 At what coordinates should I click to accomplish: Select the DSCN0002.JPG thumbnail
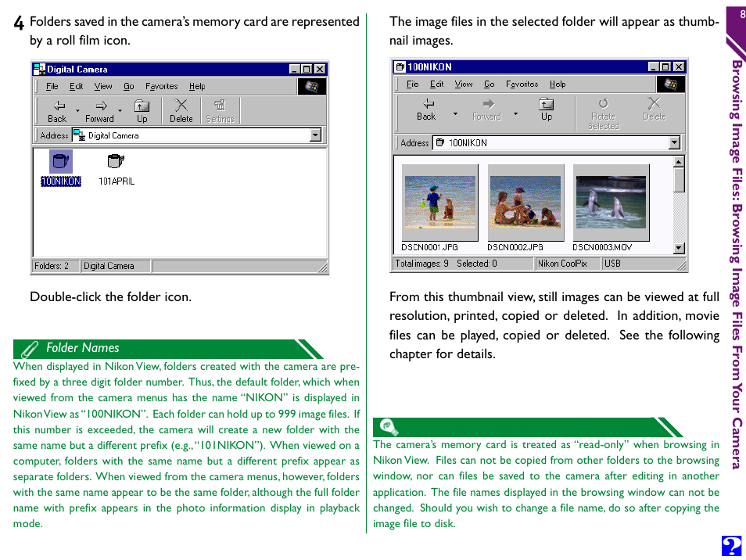point(525,202)
